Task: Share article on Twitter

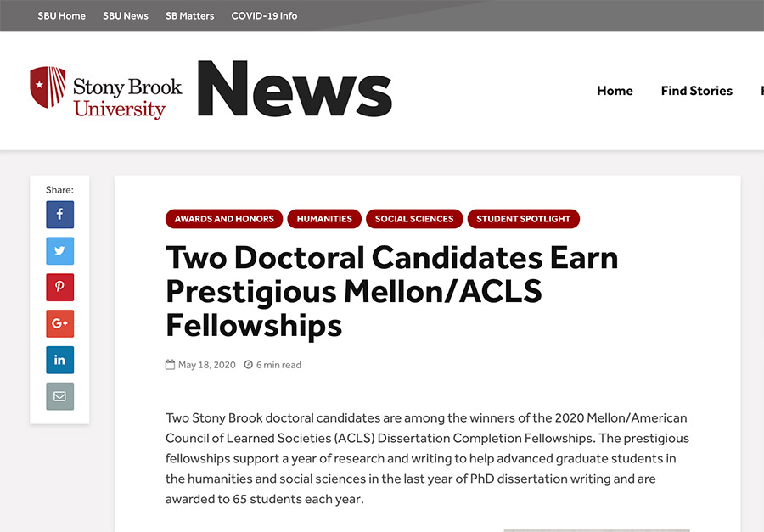Action: (60, 251)
